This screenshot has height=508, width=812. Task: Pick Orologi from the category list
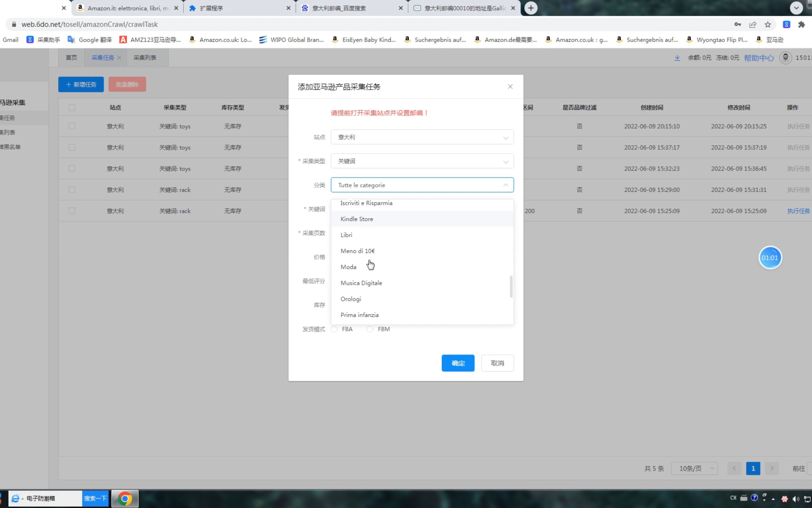coord(422,299)
